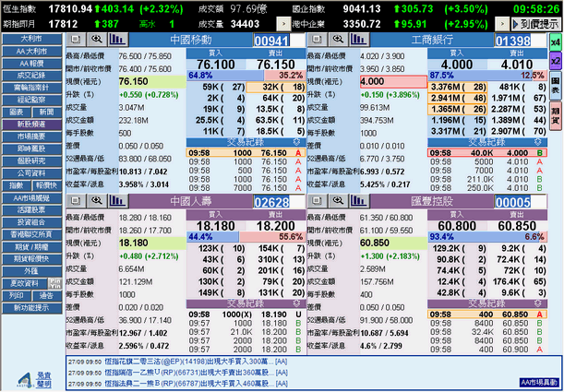Select the 期貨 tab on the right edge

click(556, 116)
